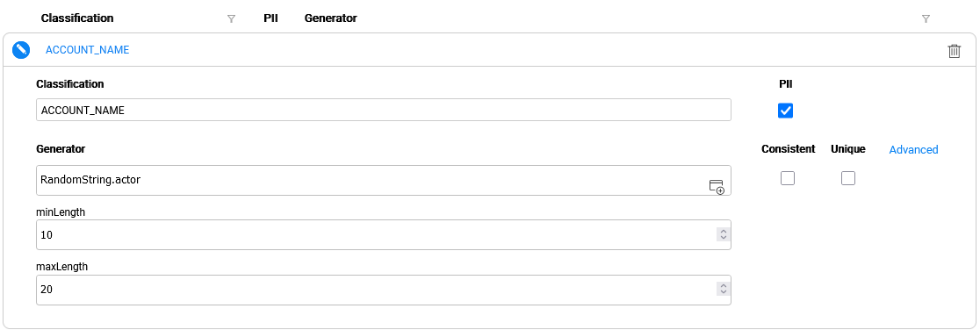The image size is (980, 330).
Task: Collapse the ACCOUNT_NAME row header bar
Action: (x=489, y=50)
